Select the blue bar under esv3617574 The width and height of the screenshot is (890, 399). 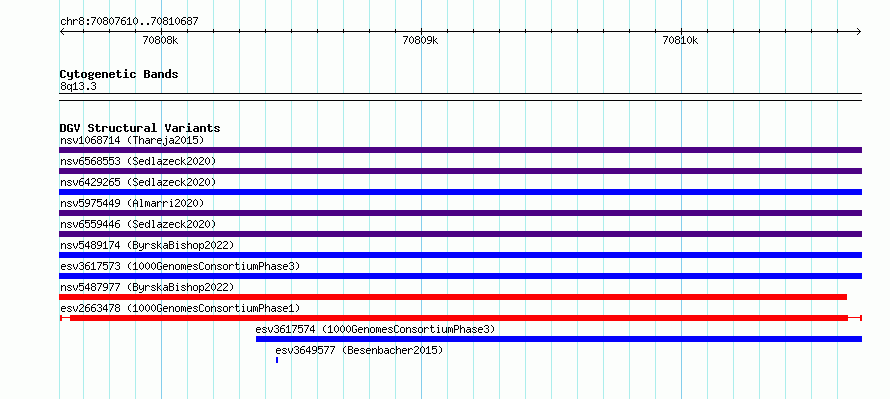pyautogui.click(x=559, y=339)
